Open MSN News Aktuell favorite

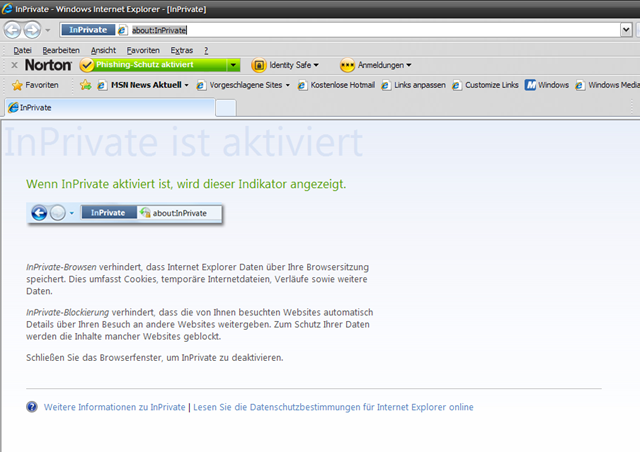point(146,85)
